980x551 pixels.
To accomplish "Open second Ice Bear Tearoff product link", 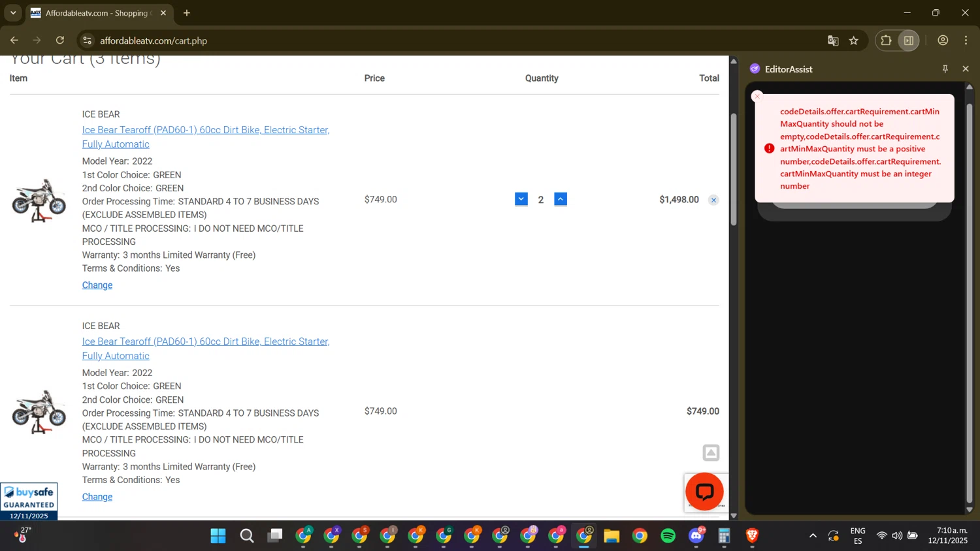I will [206, 349].
